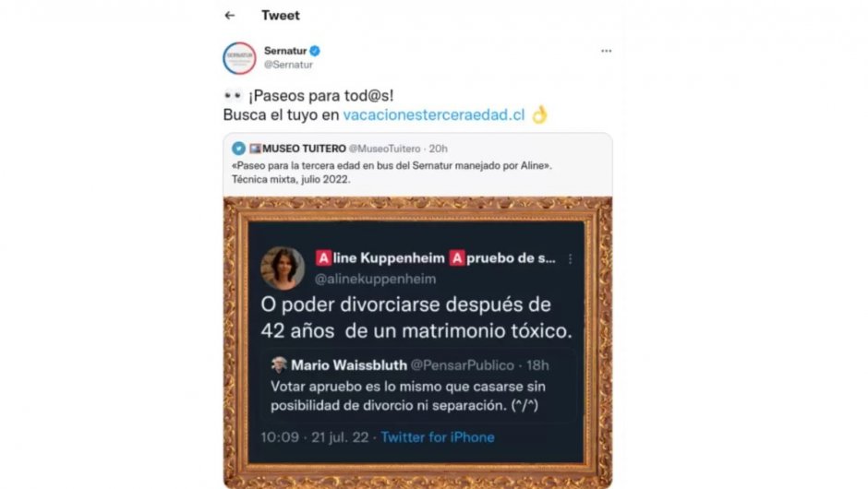Open the MUSEO TUITERO account name
Screen dimensions: 868x489
(x=304, y=149)
